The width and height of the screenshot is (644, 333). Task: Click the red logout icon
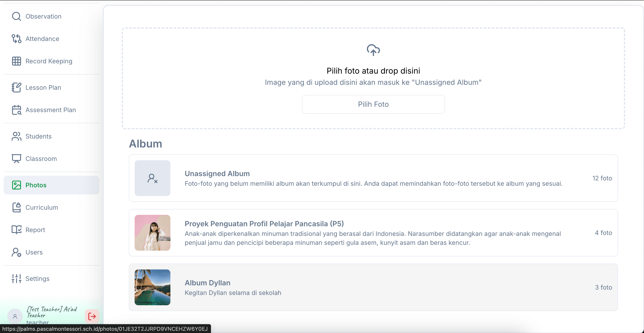click(92, 316)
